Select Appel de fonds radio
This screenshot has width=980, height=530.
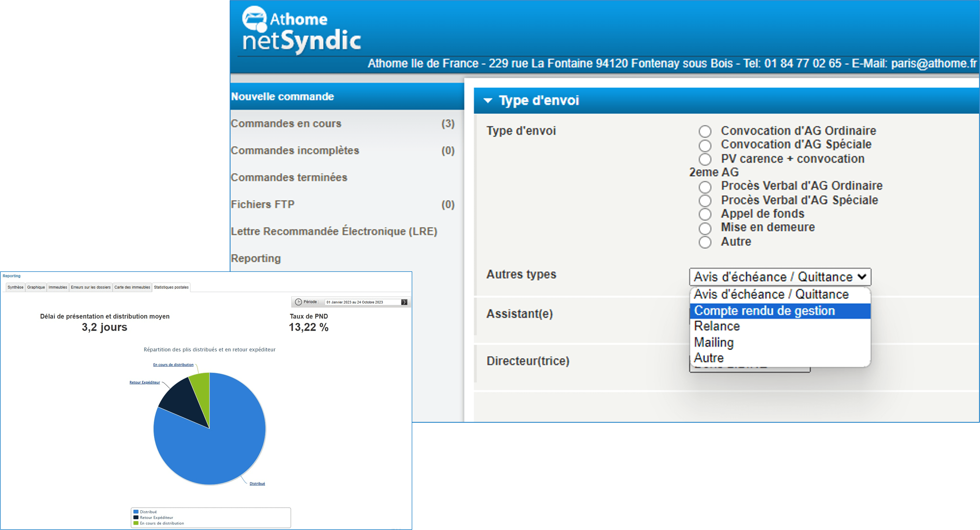click(x=705, y=214)
